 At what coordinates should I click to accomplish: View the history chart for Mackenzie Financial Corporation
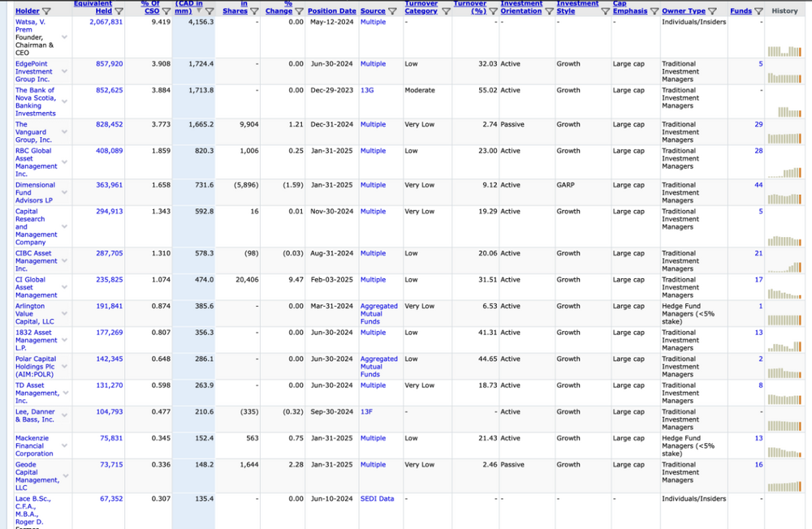[784, 452]
